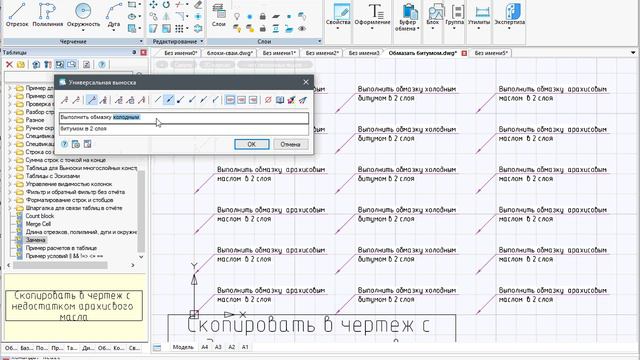Select the Merge Cell table item
Screen dimensions: 640x360
click(x=38, y=224)
